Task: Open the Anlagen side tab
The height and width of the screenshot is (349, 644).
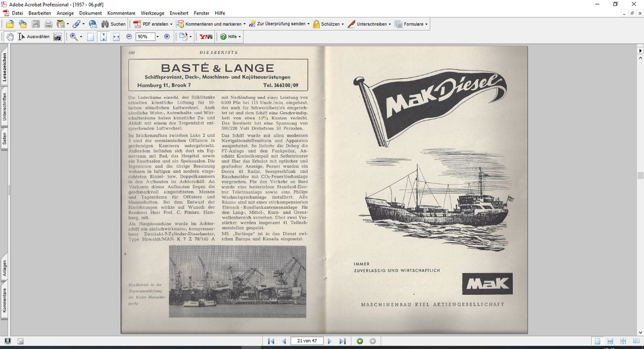Action: click(5, 268)
